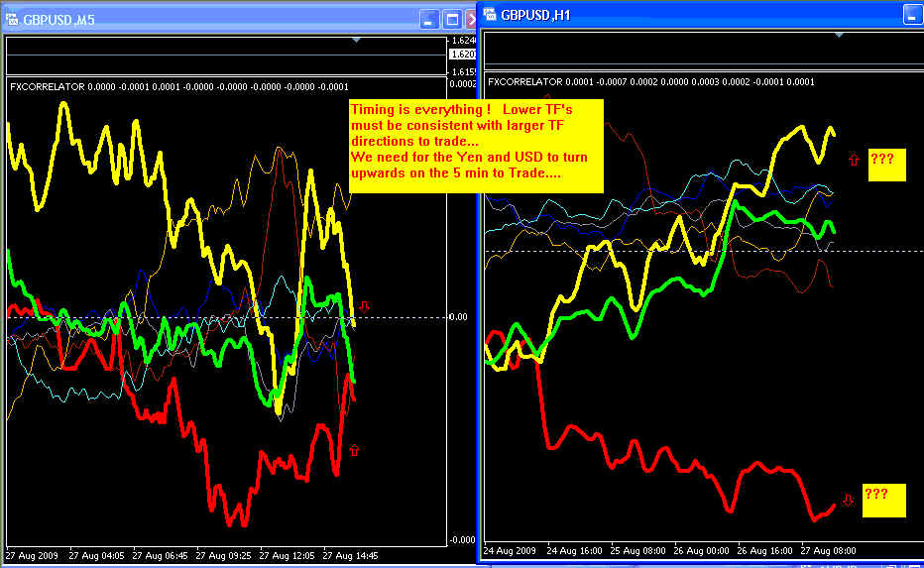Click the 1.6240 price axis value
924x568 pixels.
click(463, 41)
